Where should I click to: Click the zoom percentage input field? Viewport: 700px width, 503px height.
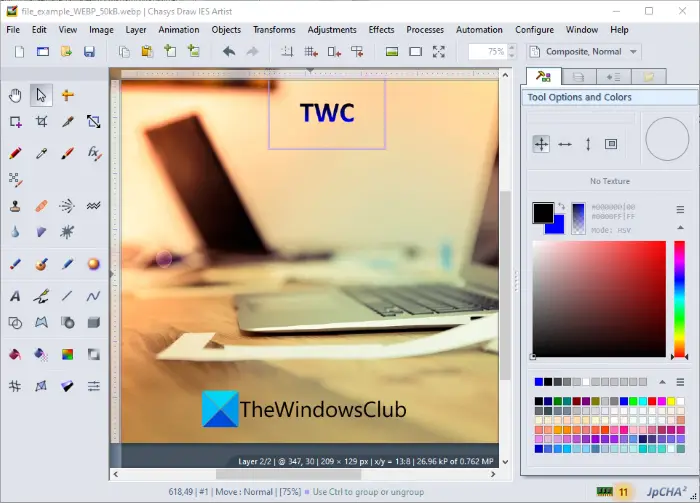[488, 52]
